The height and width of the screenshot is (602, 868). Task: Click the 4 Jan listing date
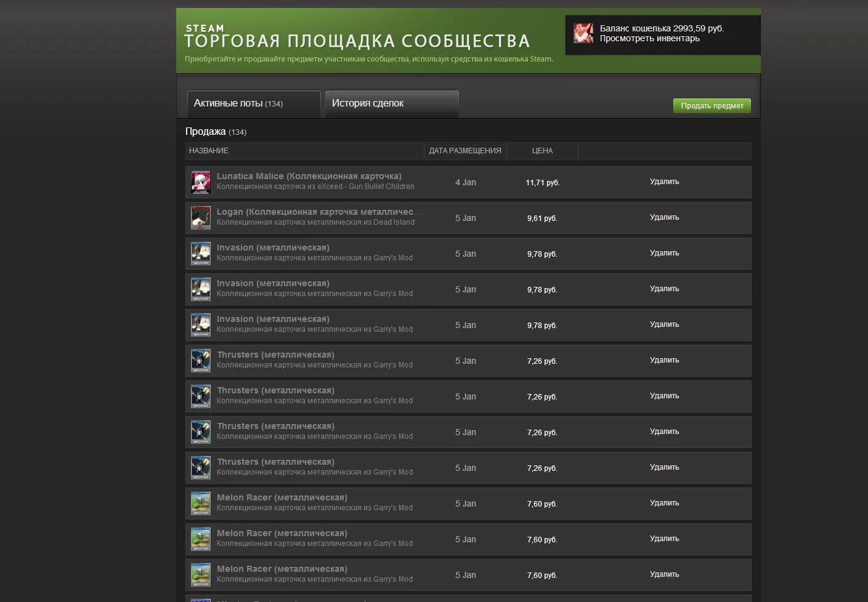[466, 182]
